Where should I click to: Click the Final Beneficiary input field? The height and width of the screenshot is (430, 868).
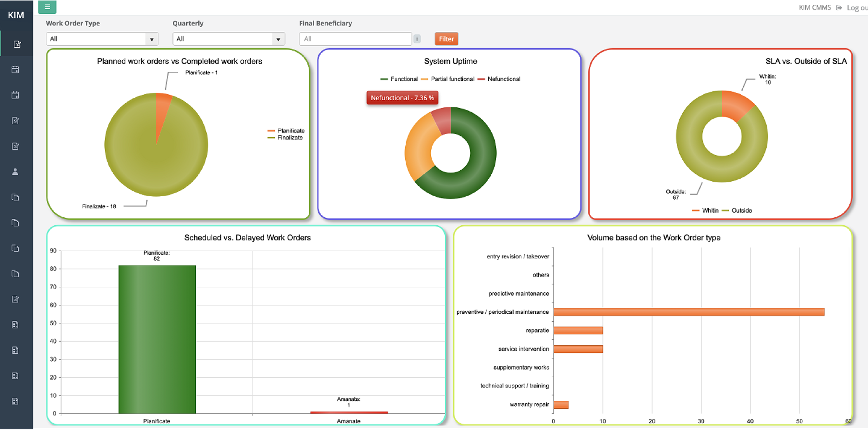click(x=355, y=39)
